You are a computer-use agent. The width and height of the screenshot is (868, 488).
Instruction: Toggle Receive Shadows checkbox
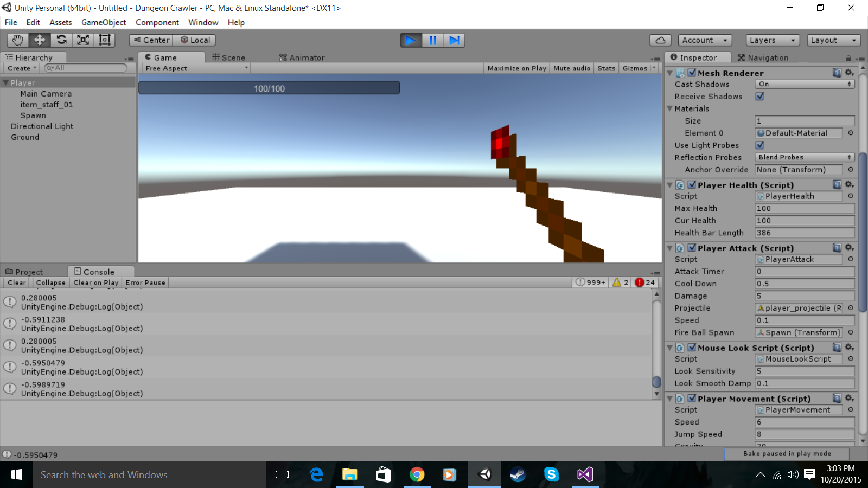click(759, 96)
